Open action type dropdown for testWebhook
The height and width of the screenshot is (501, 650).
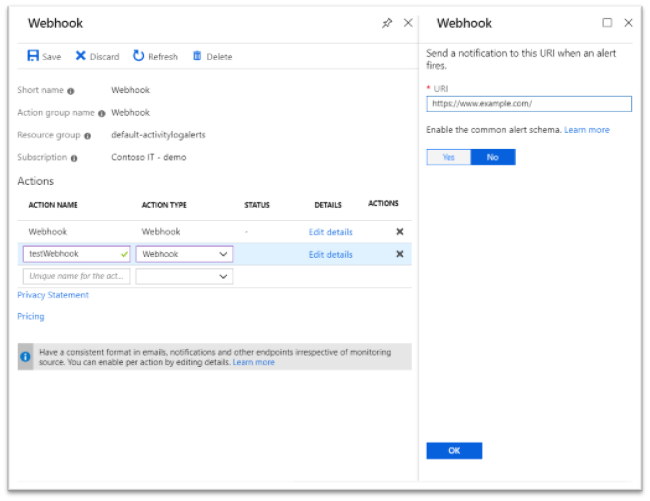pos(223,254)
